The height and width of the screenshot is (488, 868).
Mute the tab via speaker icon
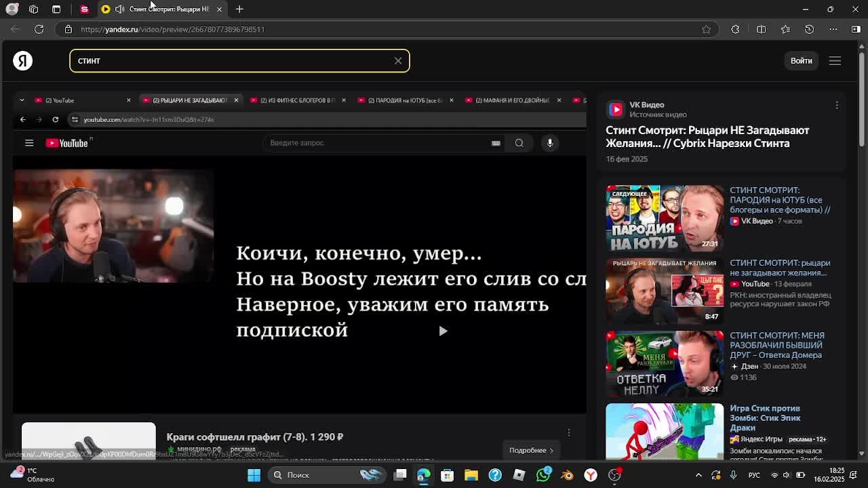click(119, 9)
